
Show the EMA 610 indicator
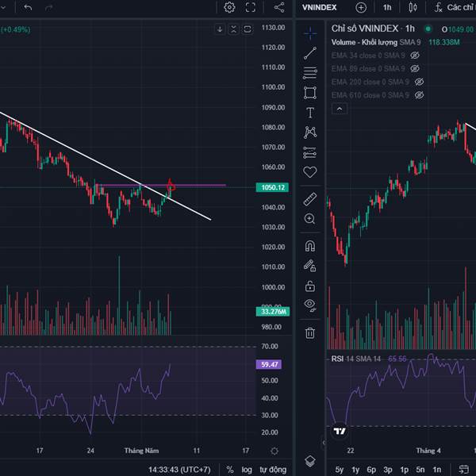point(419,95)
